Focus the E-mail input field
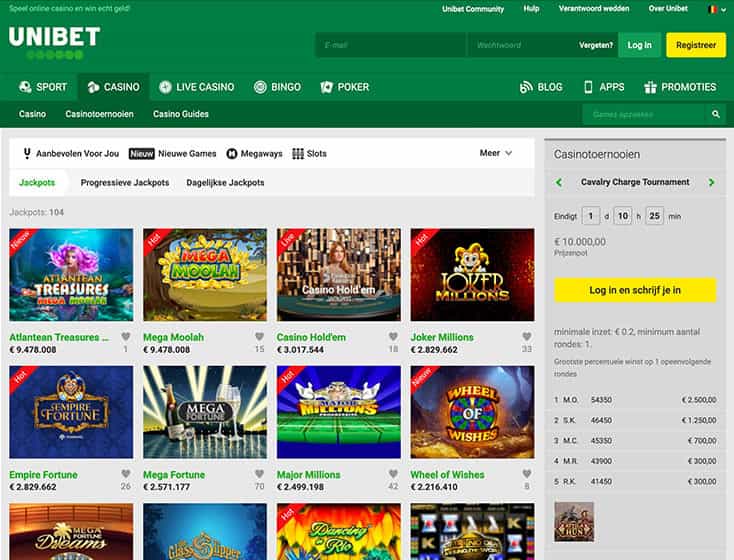This screenshot has height=560, width=734. point(391,45)
